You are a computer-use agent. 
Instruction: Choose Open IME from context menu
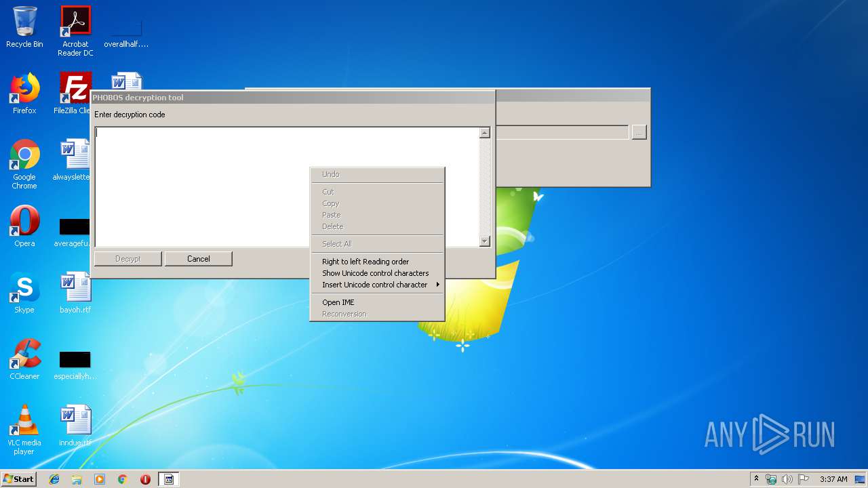point(377,302)
